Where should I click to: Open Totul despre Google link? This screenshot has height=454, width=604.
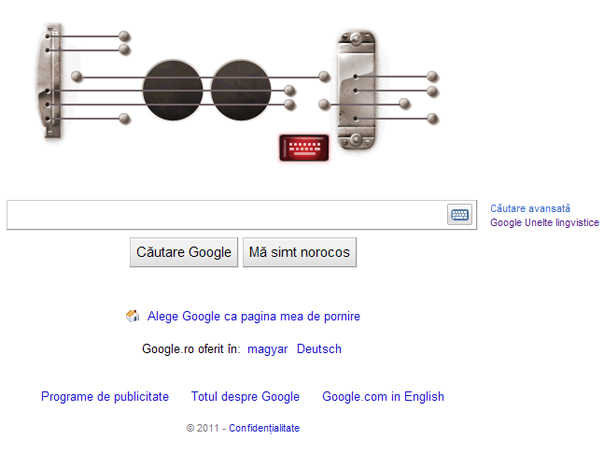[245, 397]
